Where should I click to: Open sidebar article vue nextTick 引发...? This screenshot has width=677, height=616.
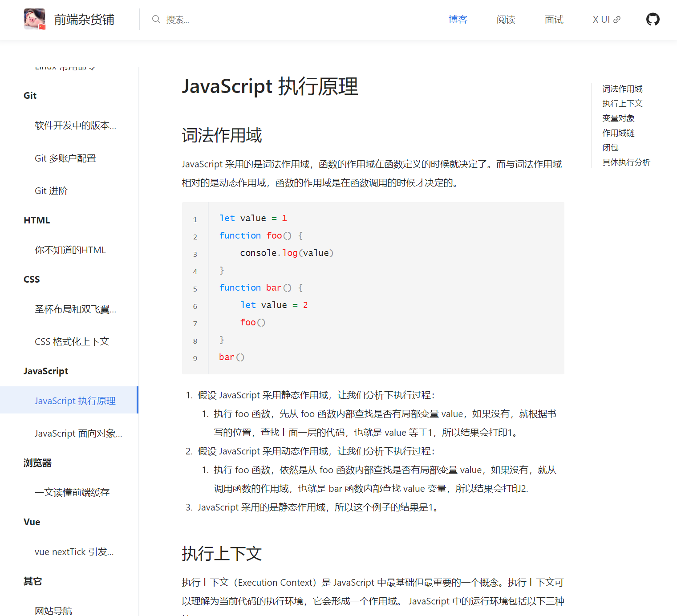pyautogui.click(x=74, y=552)
